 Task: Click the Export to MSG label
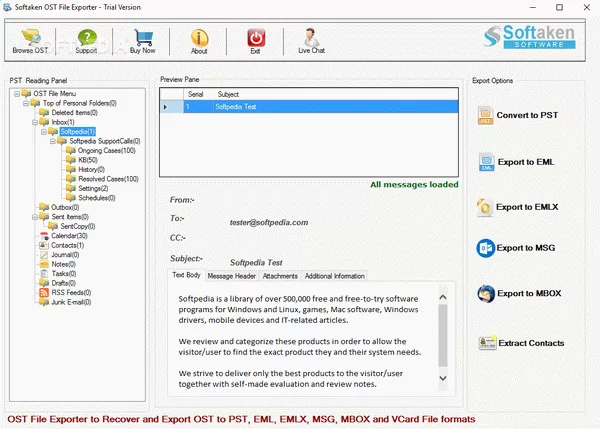click(526, 248)
